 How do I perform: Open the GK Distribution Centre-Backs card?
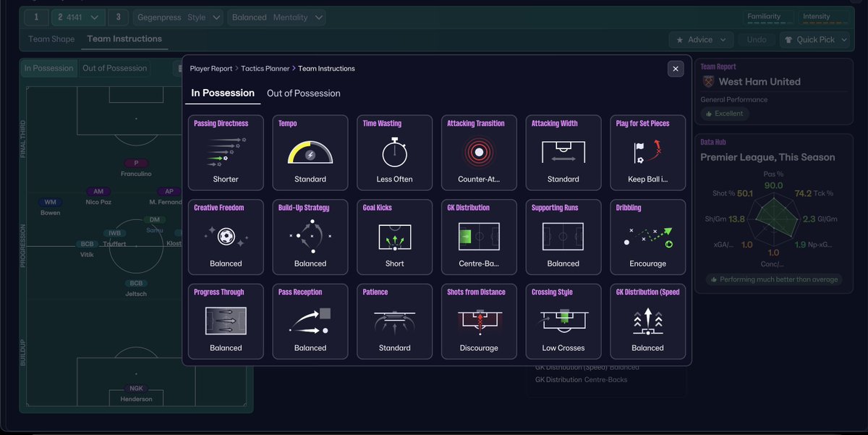[x=479, y=237]
